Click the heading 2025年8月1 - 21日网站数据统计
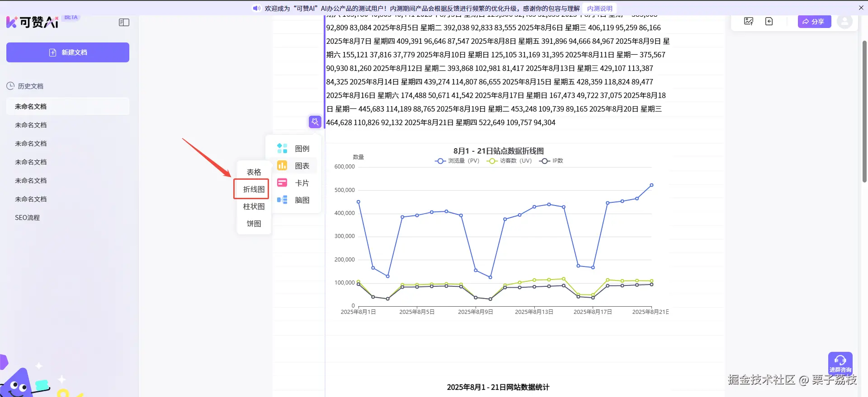868x397 pixels. pos(498,387)
